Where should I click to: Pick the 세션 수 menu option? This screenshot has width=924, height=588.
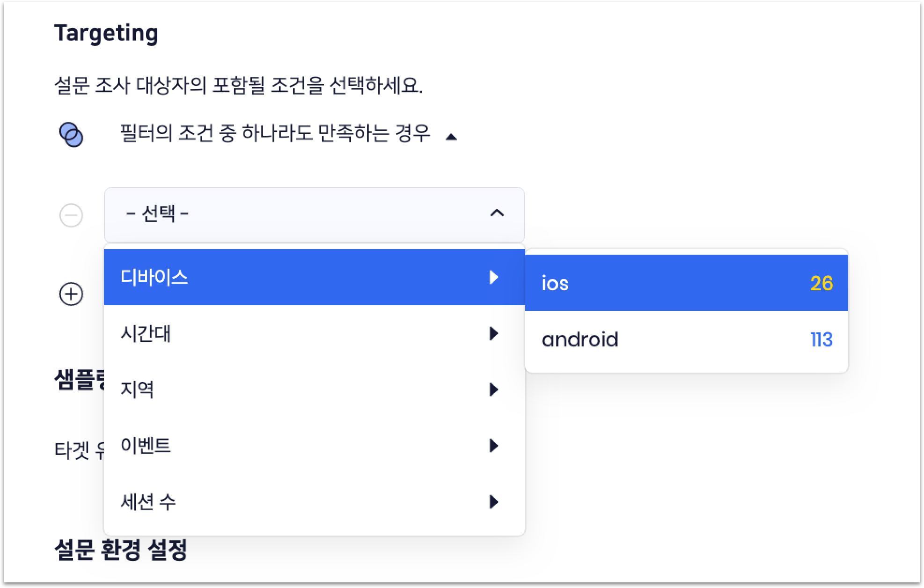click(x=148, y=502)
